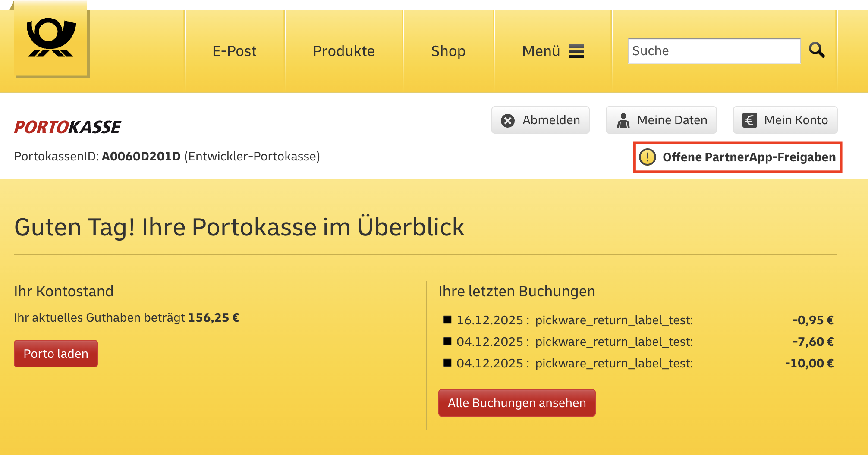Click the Meine Daten button label

tap(672, 120)
